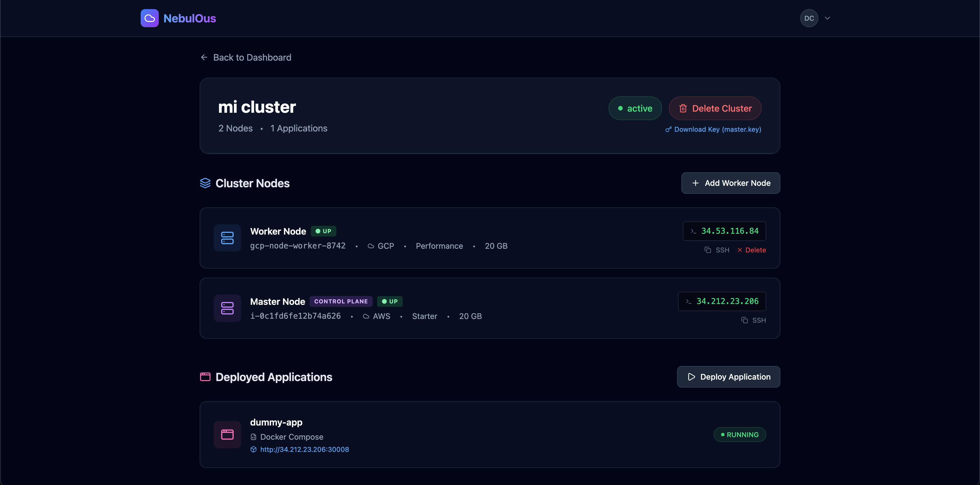This screenshot has height=485, width=980.
Task: Add a new worker node
Action: click(x=730, y=183)
